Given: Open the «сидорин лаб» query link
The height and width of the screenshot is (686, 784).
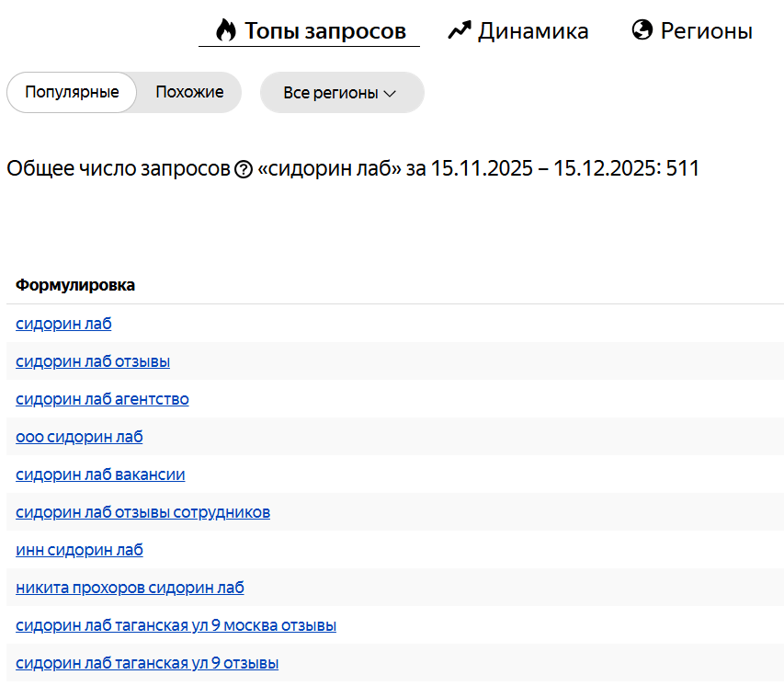Looking at the screenshot, I should click(x=63, y=323).
